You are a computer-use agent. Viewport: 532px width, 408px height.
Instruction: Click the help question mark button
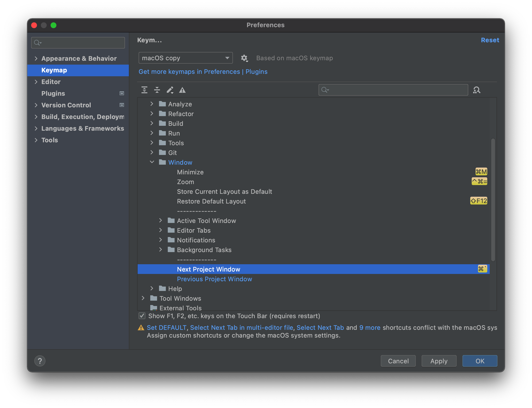(40, 361)
